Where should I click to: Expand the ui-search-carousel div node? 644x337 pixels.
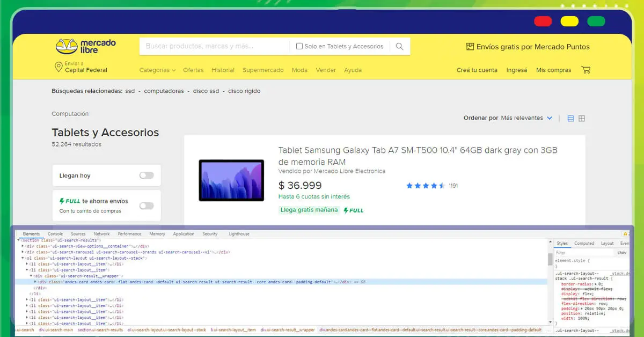pyautogui.click(x=23, y=252)
